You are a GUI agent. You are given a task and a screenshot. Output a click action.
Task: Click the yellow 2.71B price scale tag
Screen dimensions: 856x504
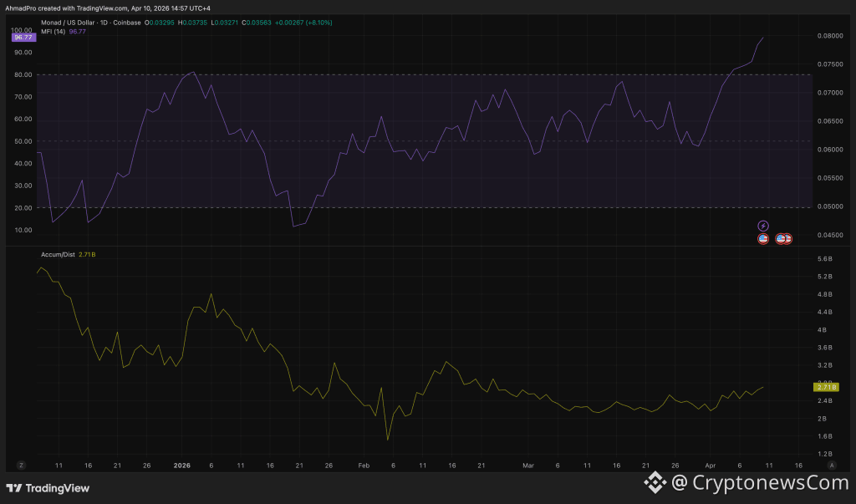click(x=826, y=387)
